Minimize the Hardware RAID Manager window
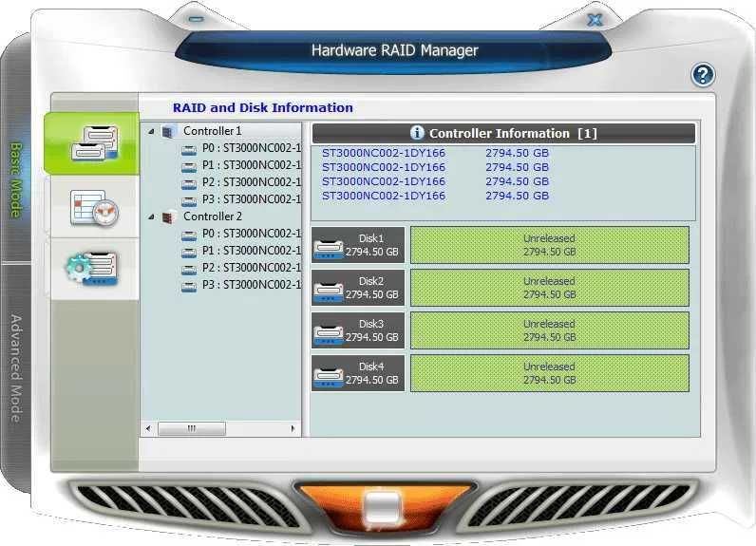 (196, 19)
